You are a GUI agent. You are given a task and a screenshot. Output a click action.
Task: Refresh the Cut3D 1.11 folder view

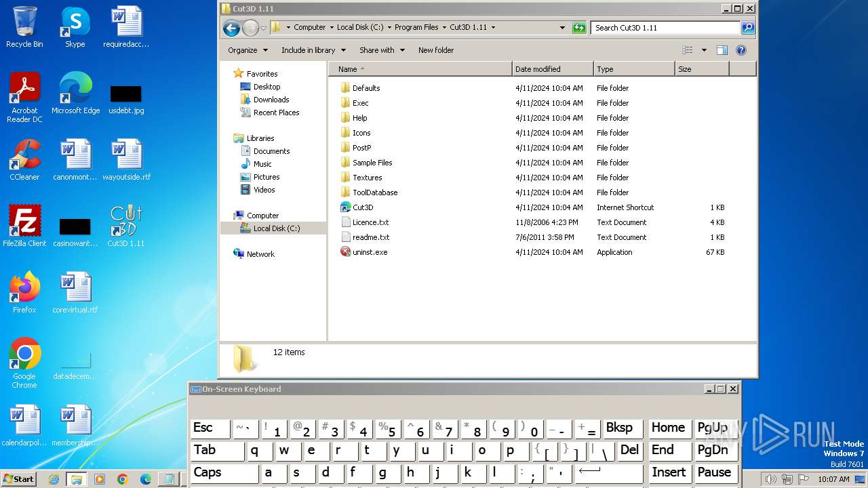point(578,28)
